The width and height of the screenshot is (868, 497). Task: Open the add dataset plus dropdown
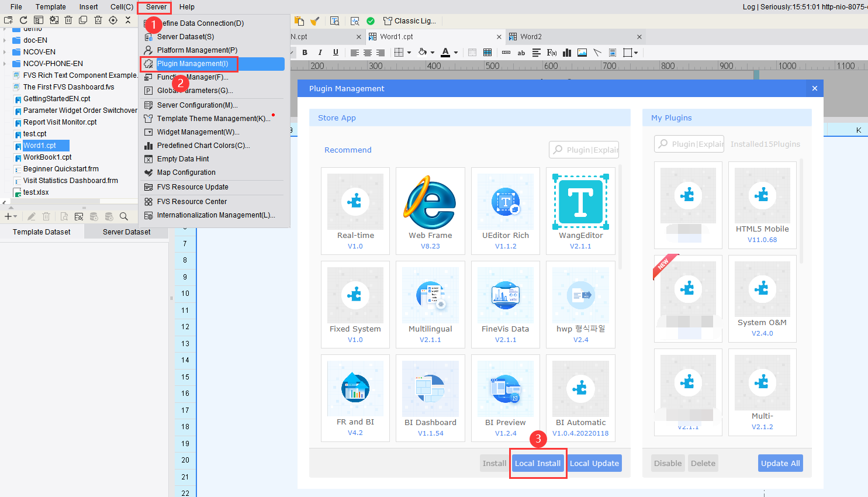click(11, 216)
